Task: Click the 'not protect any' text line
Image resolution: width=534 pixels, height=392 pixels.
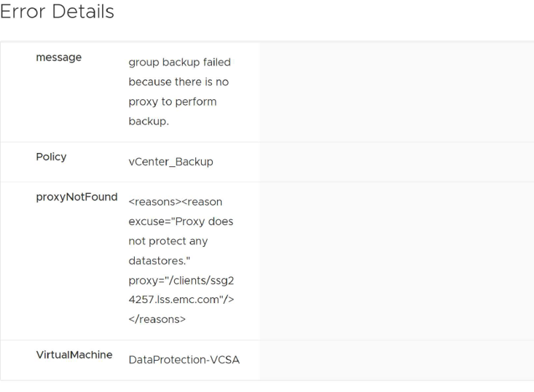Action: point(168,241)
